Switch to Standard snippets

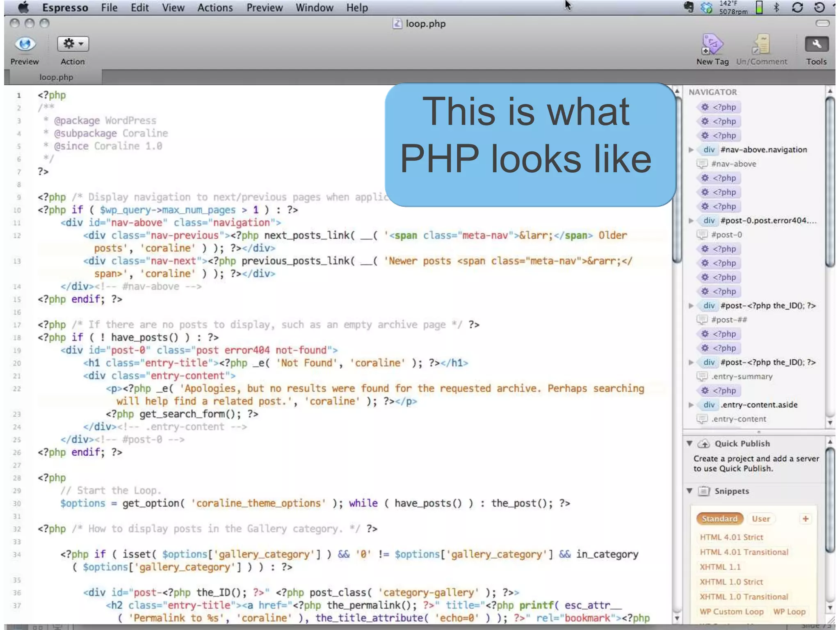(719, 519)
